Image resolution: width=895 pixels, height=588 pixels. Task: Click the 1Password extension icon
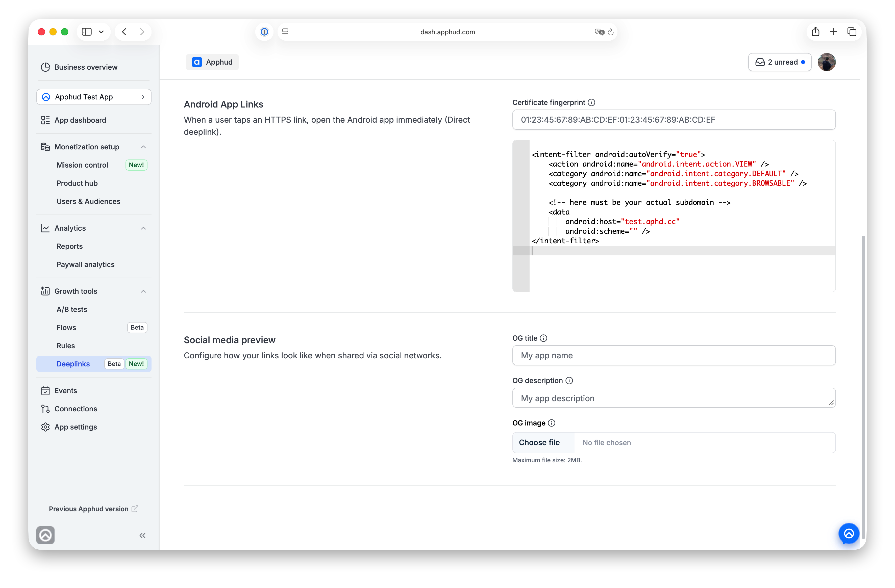264,32
